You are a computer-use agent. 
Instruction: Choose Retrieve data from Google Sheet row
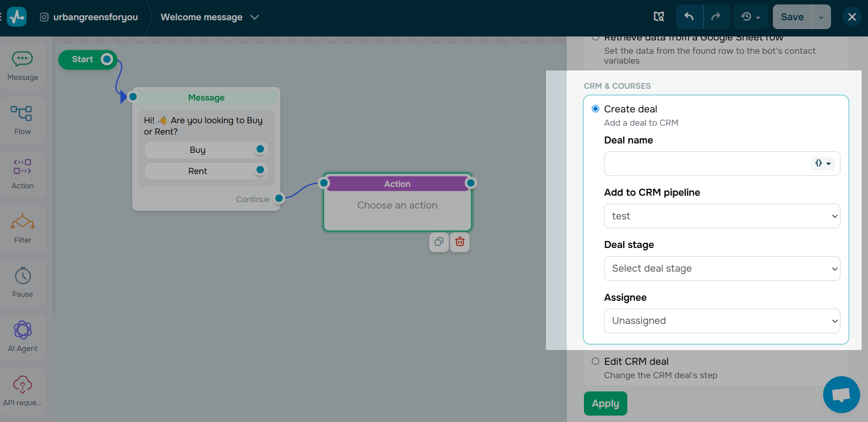pyautogui.click(x=595, y=38)
